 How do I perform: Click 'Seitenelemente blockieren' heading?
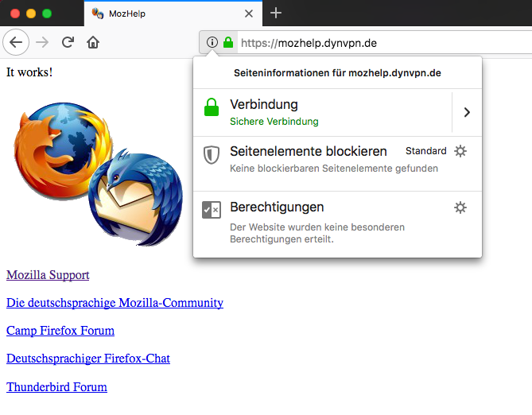coord(309,151)
